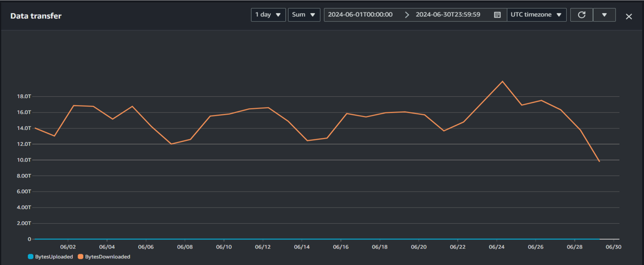Viewport: 644px width, 265px height.
Task: Click the peak data point near 06/24
Action: [502, 81]
